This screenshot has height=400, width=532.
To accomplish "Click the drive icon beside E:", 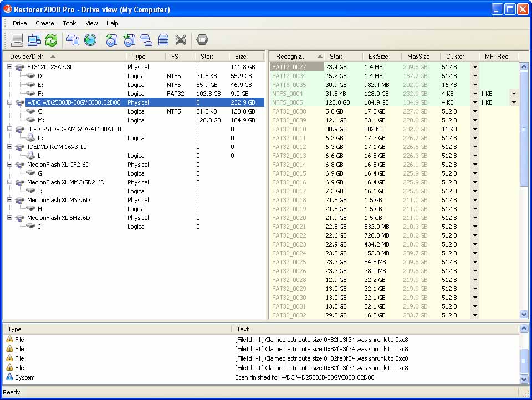I will coord(30,84).
